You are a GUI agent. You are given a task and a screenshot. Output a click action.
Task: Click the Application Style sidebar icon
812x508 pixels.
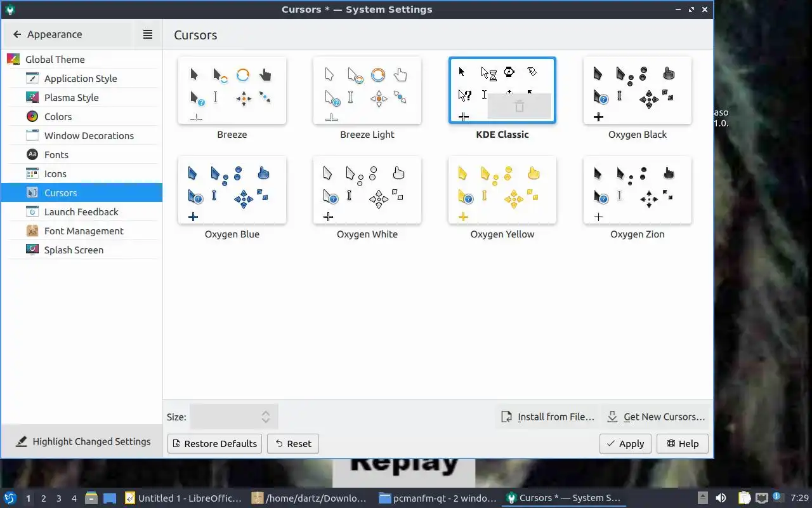(32, 78)
